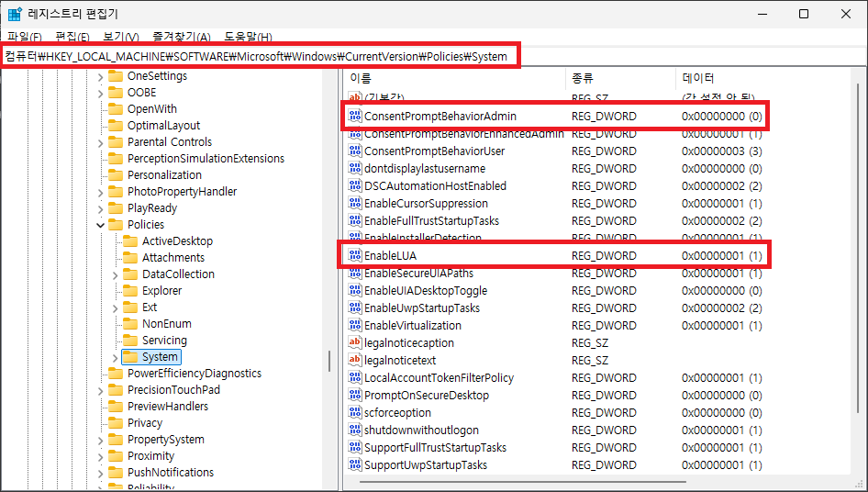The height and width of the screenshot is (492, 868).
Task: Expand the Ext subkey
Action: (115, 307)
